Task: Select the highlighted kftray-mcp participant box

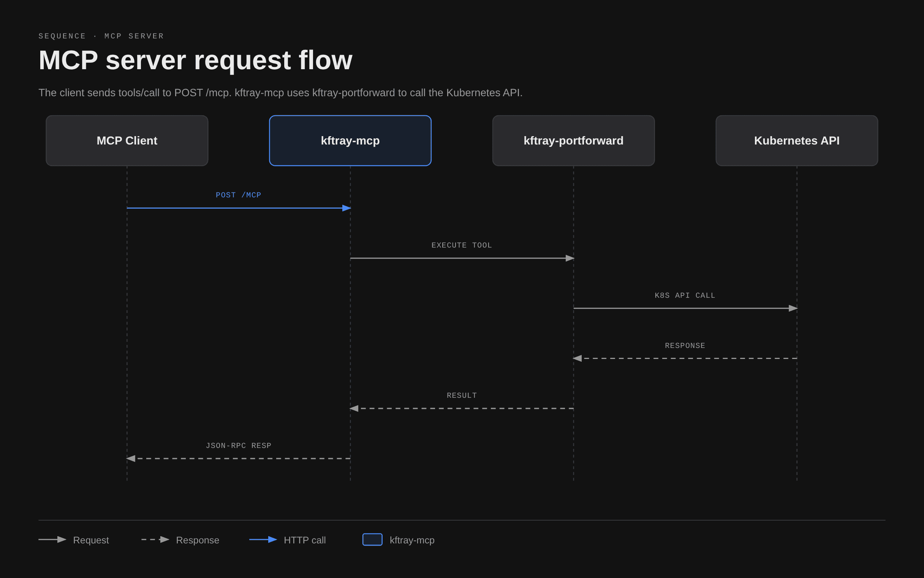Action: tap(350, 141)
